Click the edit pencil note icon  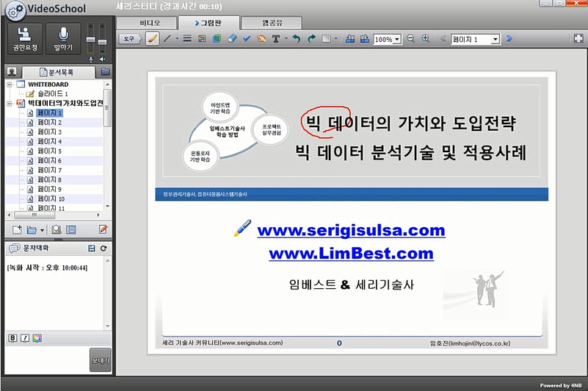coord(103,229)
